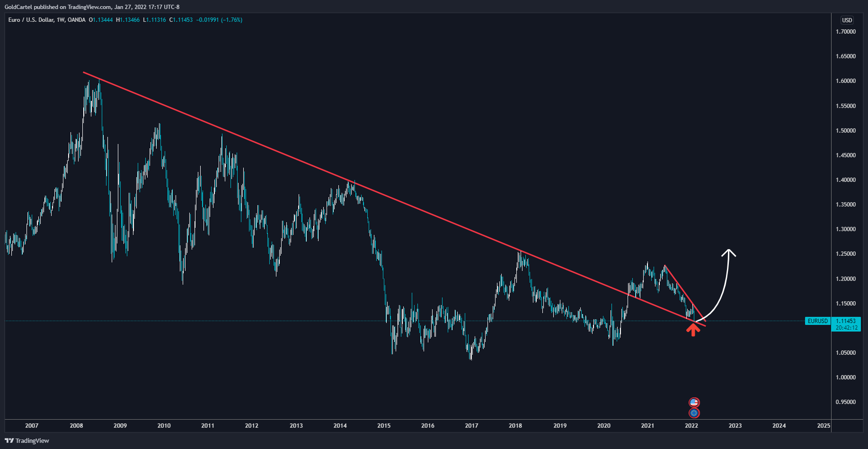
Task: Click the 2011 label on time axis
Action: coord(208,425)
